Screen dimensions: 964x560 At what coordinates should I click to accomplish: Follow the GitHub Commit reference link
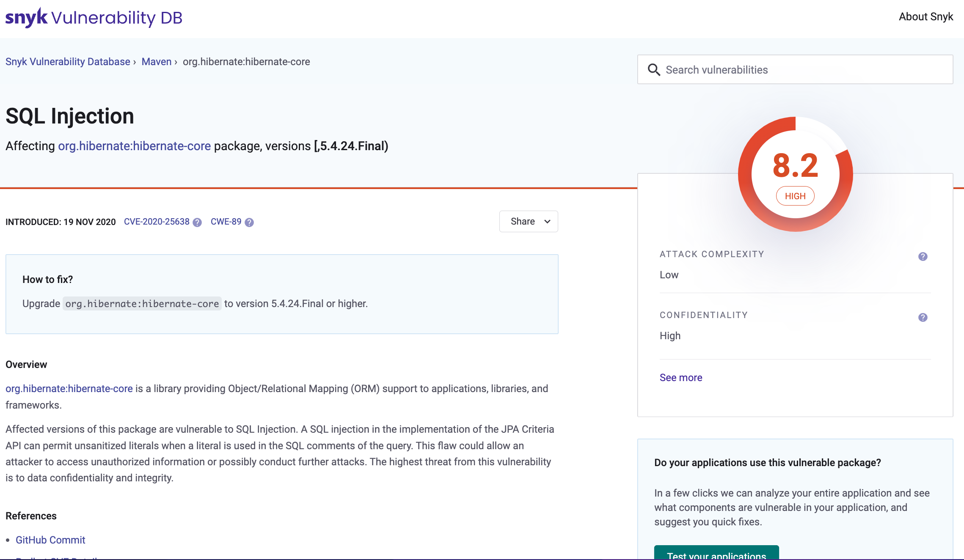(50, 540)
